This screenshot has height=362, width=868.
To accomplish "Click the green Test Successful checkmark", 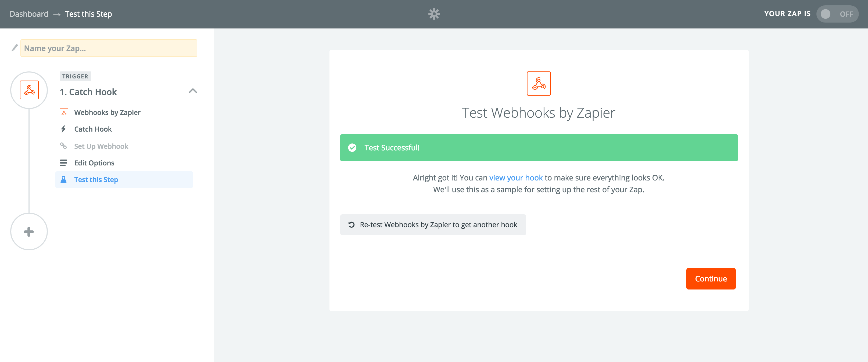I will [x=352, y=147].
